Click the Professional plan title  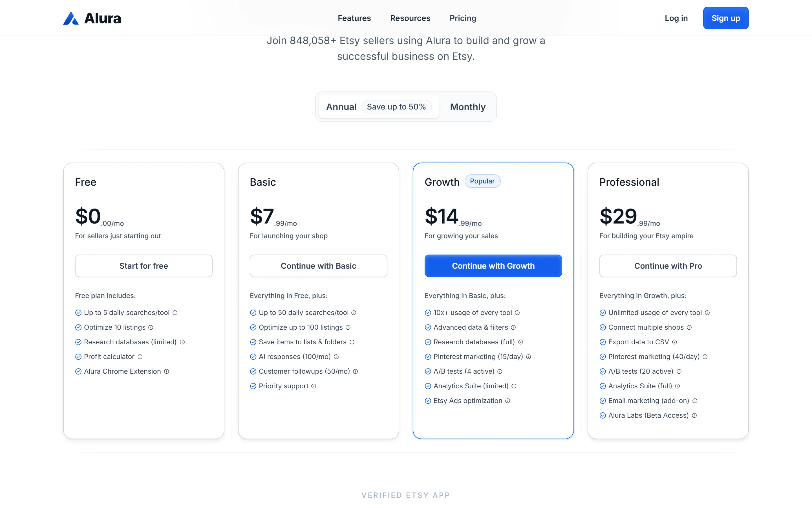click(629, 182)
